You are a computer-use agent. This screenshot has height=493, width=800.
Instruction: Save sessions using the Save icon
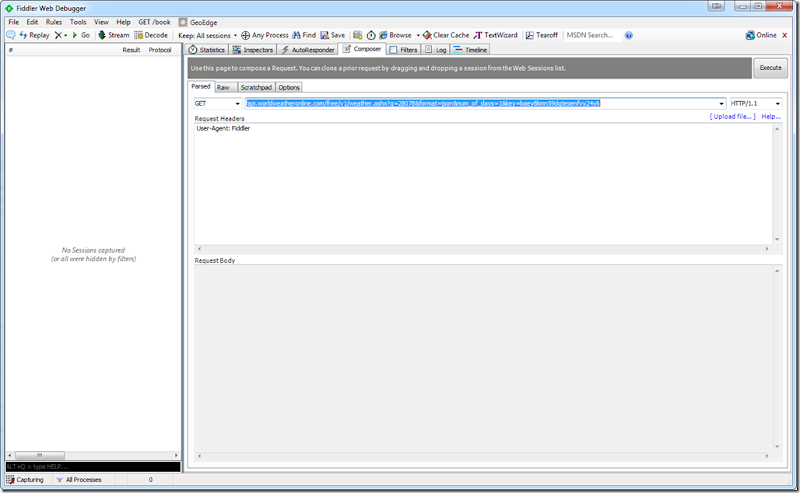pyautogui.click(x=333, y=35)
